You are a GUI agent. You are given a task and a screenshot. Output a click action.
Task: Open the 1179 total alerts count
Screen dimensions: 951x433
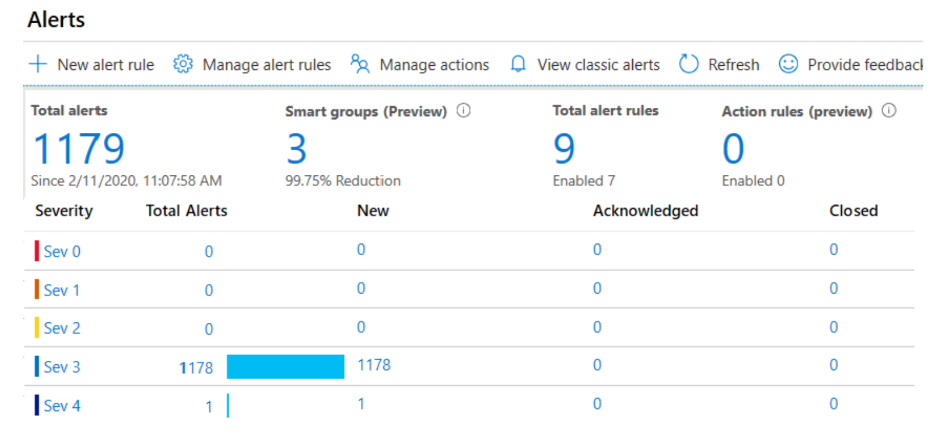79,150
